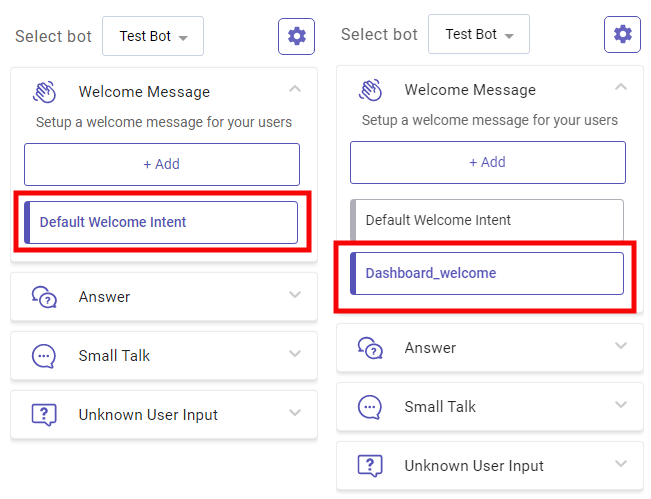Viewport: 651px width, 499px height.
Task: Expand Unknown User Input chevron, left panel
Action: click(295, 413)
